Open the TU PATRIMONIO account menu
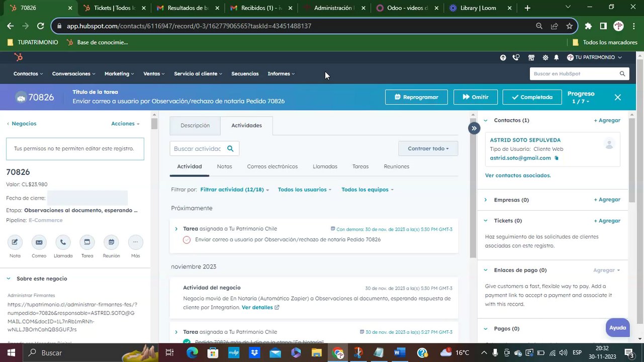The width and height of the screenshot is (644, 362). 594,57
